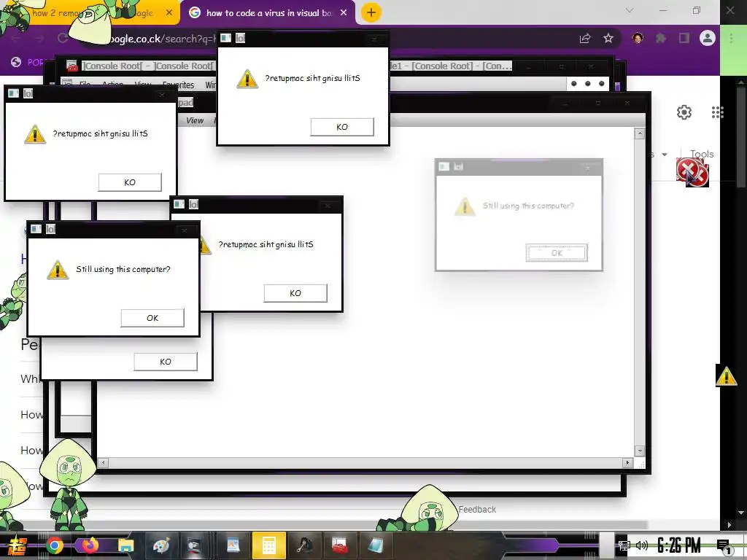The height and width of the screenshot is (560, 747).
Task: Click KO in the top-center lol dialog
Action: [x=342, y=127]
